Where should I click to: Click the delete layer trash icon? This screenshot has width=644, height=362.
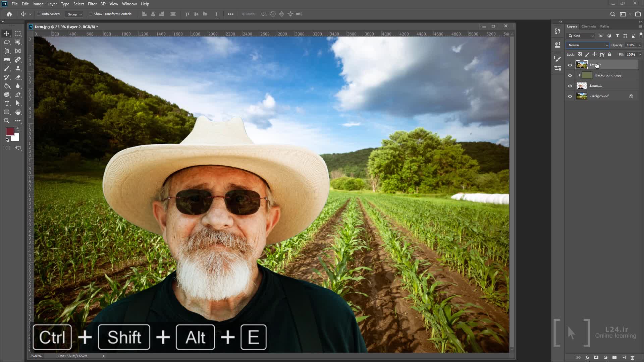click(632, 358)
